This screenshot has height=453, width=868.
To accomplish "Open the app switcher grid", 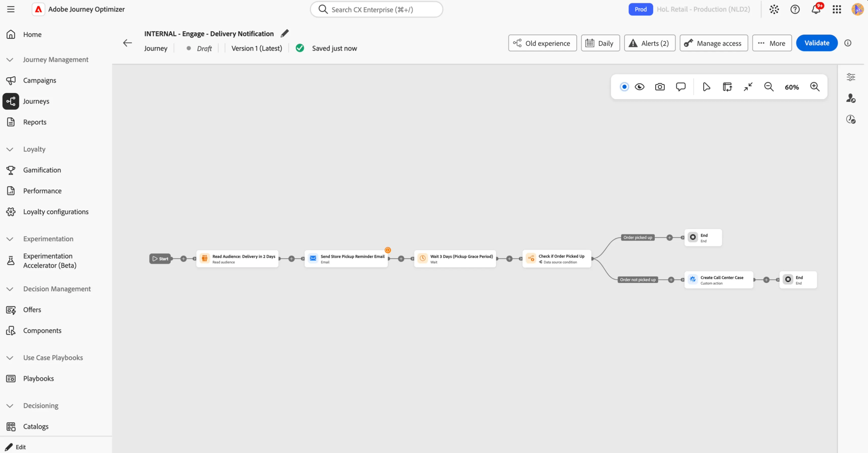I will pos(837,9).
